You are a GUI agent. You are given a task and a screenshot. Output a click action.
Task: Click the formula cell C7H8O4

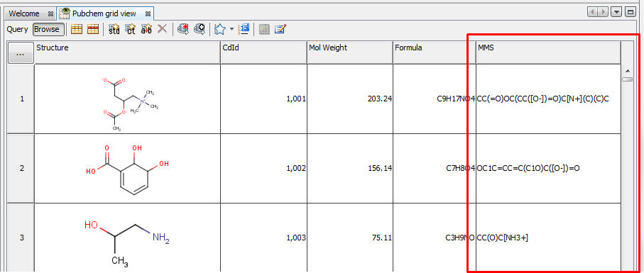coord(435,168)
